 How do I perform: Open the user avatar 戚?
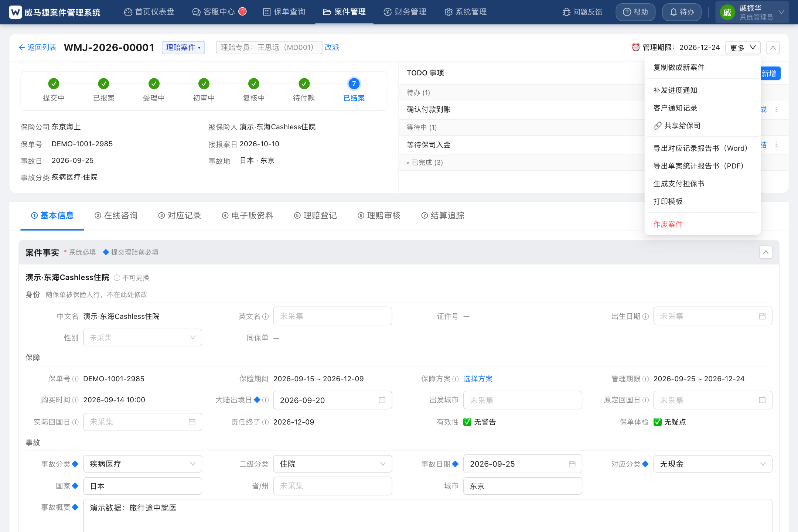point(727,13)
